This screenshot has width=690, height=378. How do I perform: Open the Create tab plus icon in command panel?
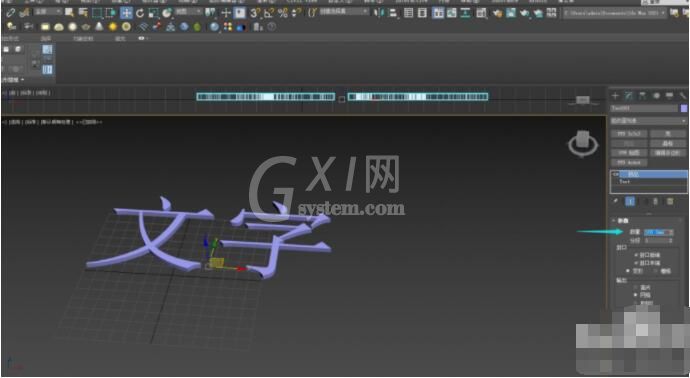click(x=615, y=95)
